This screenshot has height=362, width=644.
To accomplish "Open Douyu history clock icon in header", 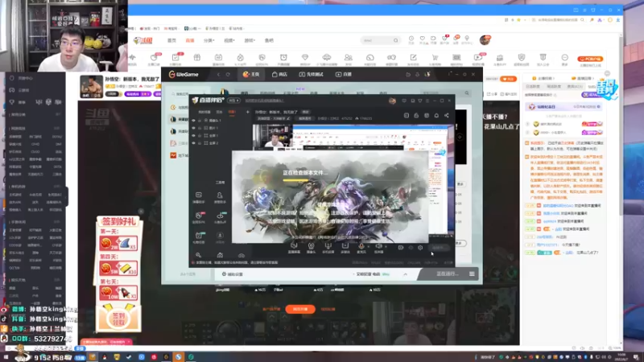I will (x=411, y=39).
